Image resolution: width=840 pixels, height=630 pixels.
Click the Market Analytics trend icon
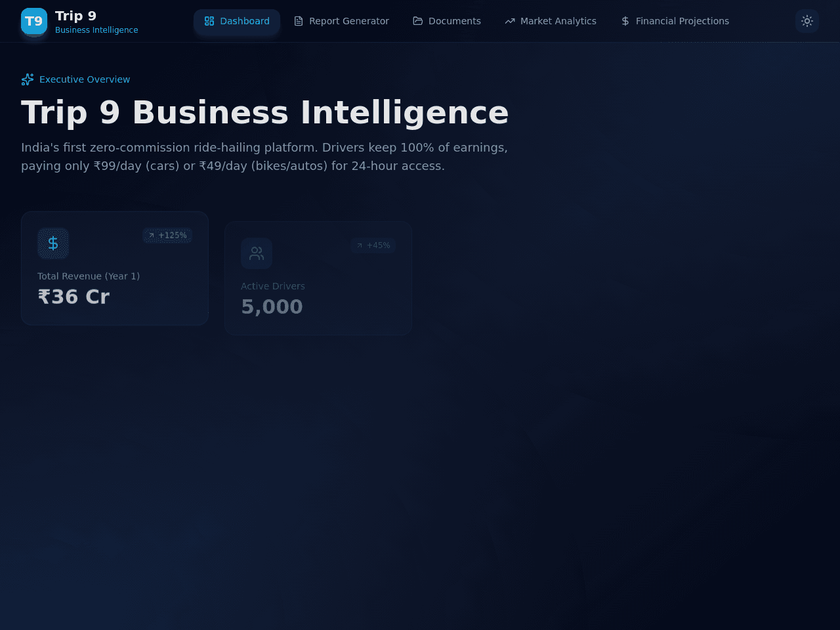(x=510, y=21)
